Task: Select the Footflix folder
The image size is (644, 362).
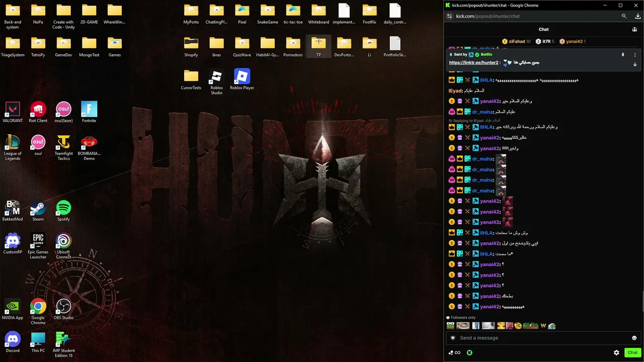Action: click(369, 14)
